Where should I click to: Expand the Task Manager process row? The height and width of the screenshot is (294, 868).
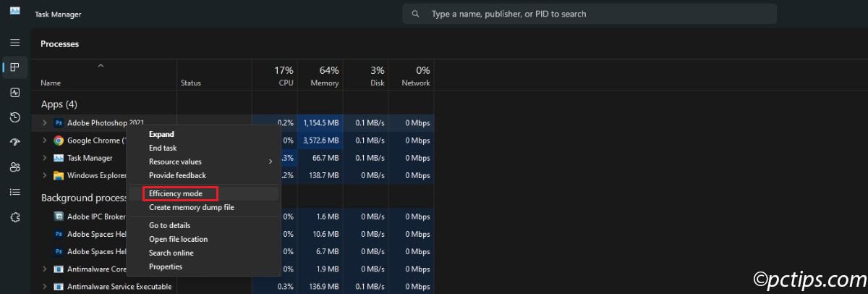coord(45,158)
